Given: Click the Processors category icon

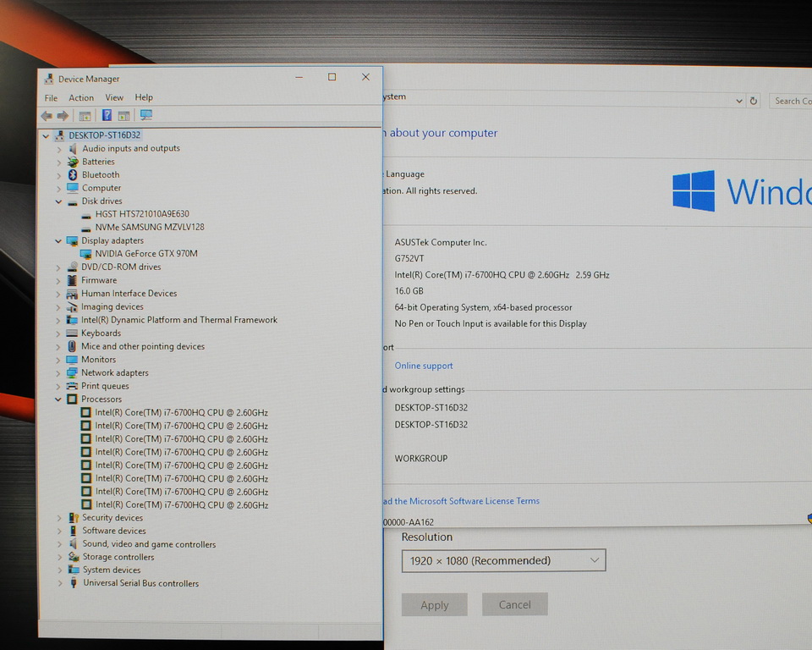Looking at the screenshot, I should (x=72, y=399).
